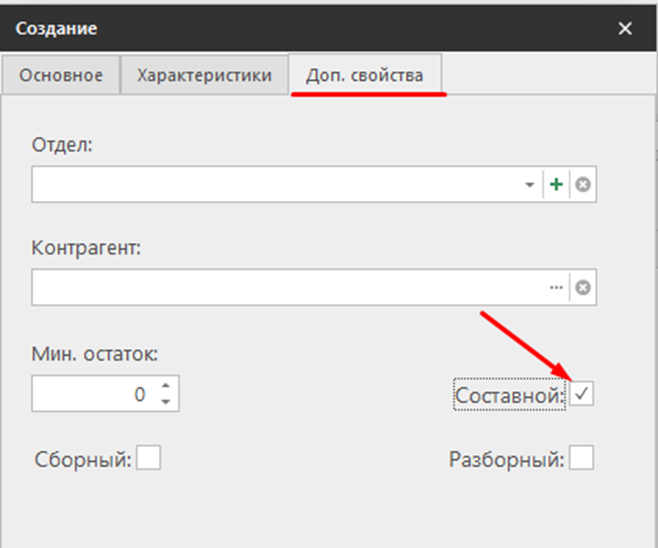Image resolution: width=658 pixels, height=548 pixels.
Task: Enable the Сборный checkbox
Action: pyautogui.click(x=148, y=459)
